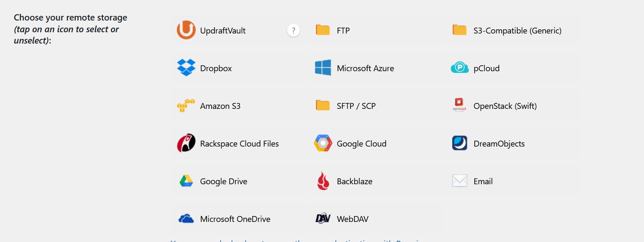Click the Rackspace Cloud Files logo
This screenshot has height=242, width=644.
[x=186, y=143]
